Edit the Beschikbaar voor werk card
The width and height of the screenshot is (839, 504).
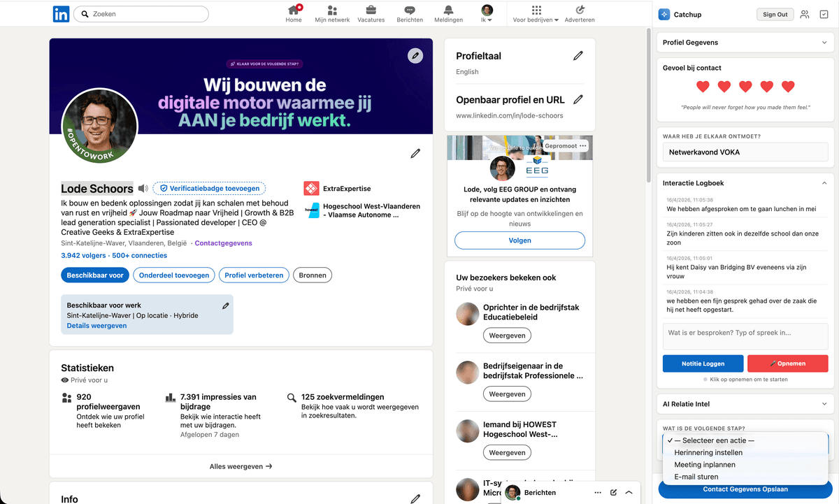pyautogui.click(x=225, y=305)
